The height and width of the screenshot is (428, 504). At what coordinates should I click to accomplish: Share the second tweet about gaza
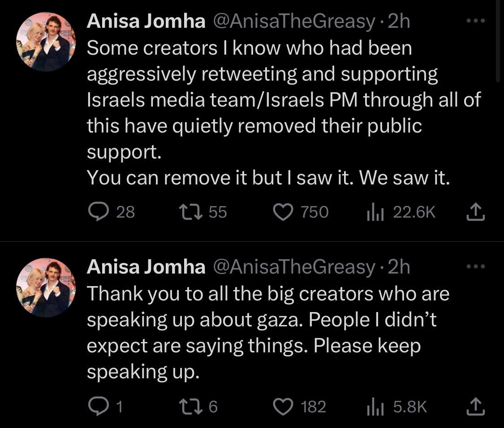[x=475, y=406]
